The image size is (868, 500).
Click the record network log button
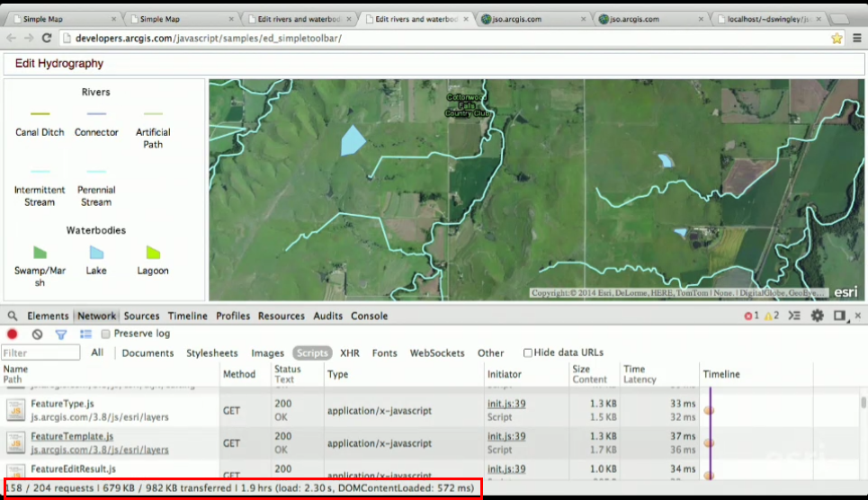pyautogui.click(x=13, y=334)
